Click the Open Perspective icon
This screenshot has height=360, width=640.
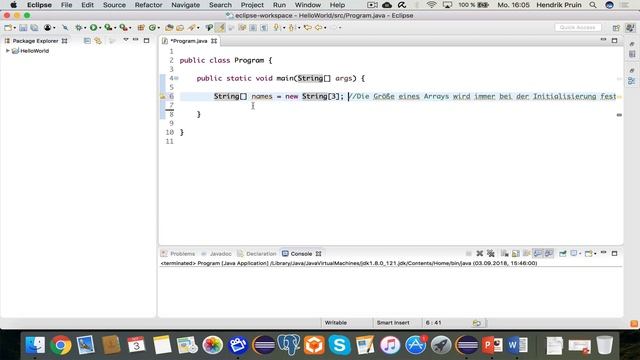click(x=616, y=28)
